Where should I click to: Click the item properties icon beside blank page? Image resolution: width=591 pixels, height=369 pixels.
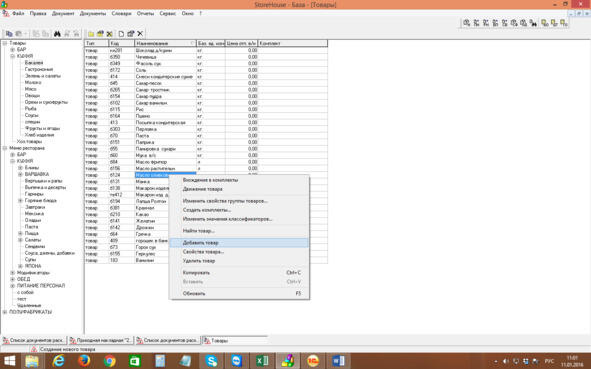tap(130, 34)
